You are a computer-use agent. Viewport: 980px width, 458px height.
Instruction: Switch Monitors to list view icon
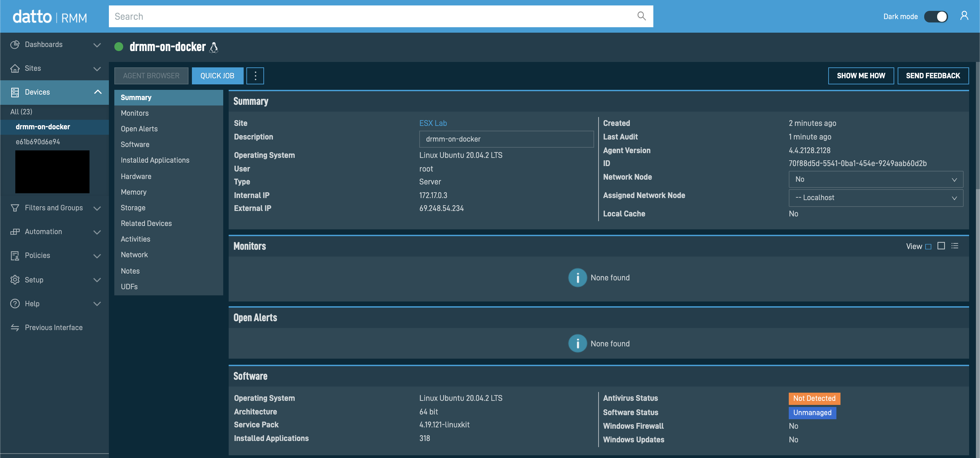[955, 246]
